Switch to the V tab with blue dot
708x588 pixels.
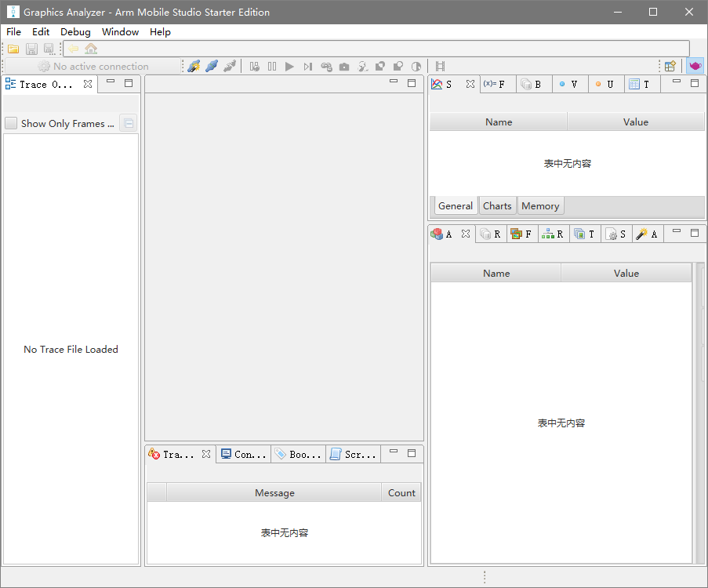click(570, 84)
